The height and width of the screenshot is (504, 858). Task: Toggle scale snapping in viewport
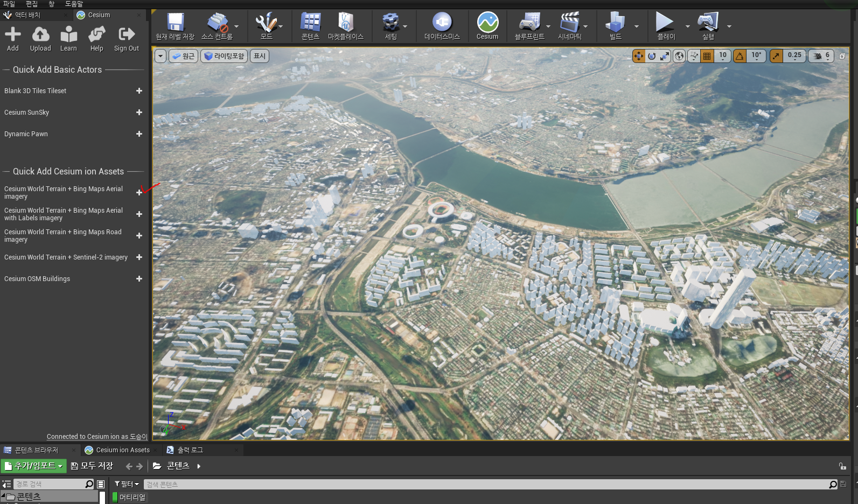pyautogui.click(x=776, y=56)
